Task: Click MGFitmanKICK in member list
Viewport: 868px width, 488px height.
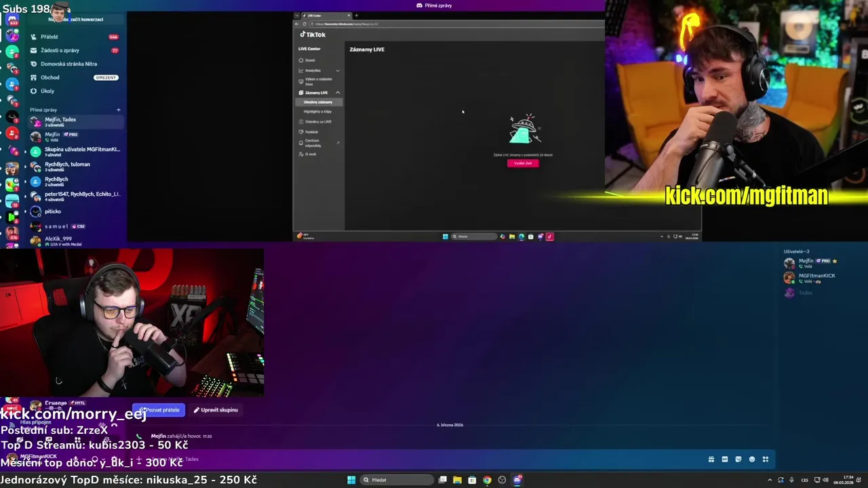Action: coord(810,278)
